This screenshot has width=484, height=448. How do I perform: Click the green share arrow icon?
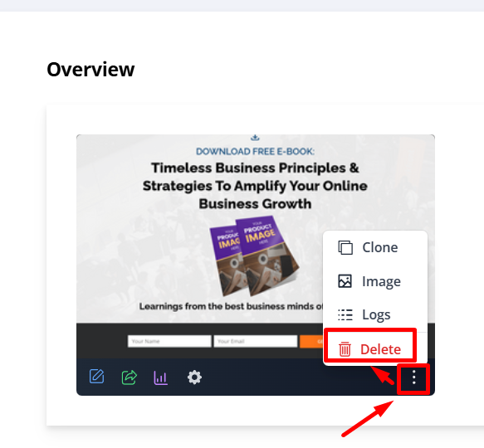(130, 377)
